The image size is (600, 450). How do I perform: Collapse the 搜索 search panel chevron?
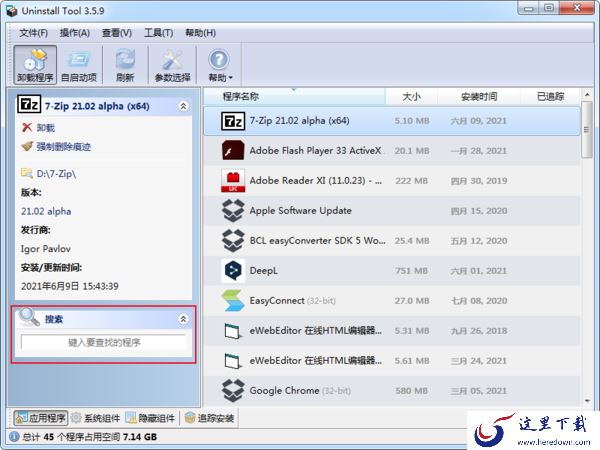click(x=183, y=319)
